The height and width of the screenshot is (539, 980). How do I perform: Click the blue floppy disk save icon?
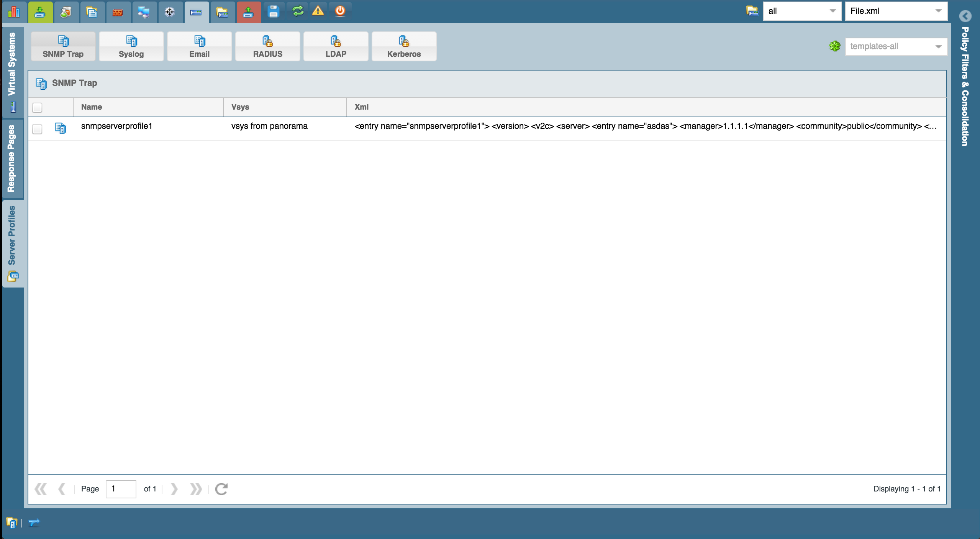tap(273, 12)
